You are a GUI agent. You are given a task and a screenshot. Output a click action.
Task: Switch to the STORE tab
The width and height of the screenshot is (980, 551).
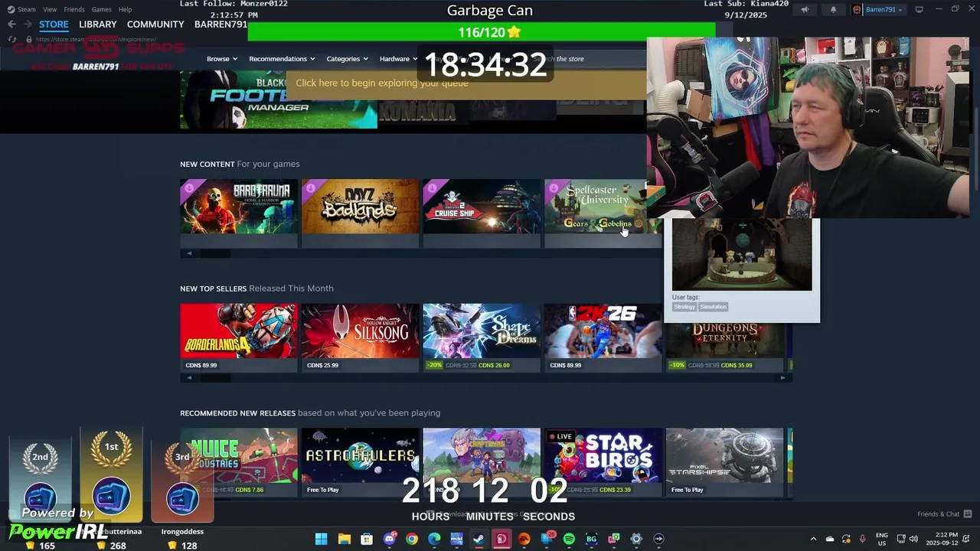pos(54,24)
